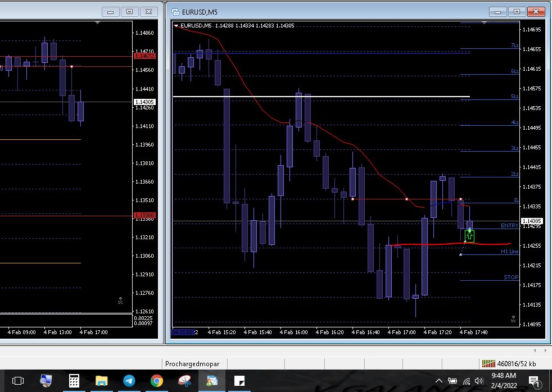This screenshot has width=552, height=392.
Task: Select the 3Ls level label
Action: [x=514, y=148]
